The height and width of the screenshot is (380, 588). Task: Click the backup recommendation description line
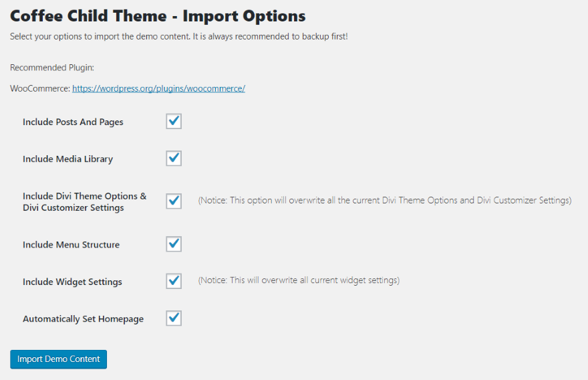(x=178, y=36)
